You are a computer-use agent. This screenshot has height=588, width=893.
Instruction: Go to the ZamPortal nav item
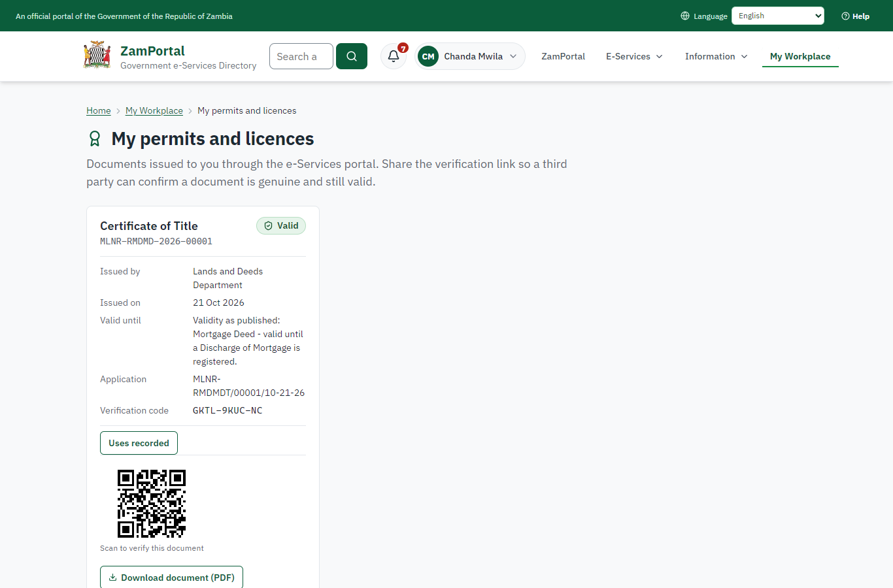pos(563,56)
